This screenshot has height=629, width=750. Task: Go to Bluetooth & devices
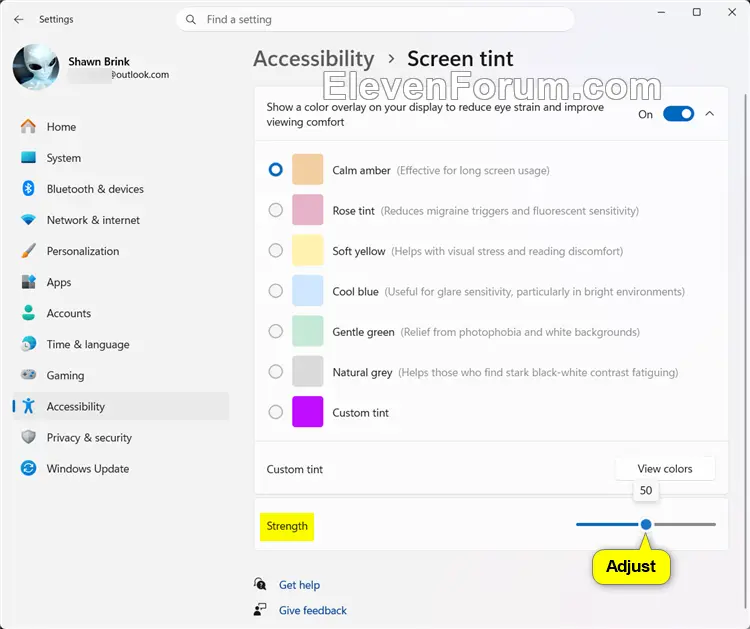coord(121,189)
